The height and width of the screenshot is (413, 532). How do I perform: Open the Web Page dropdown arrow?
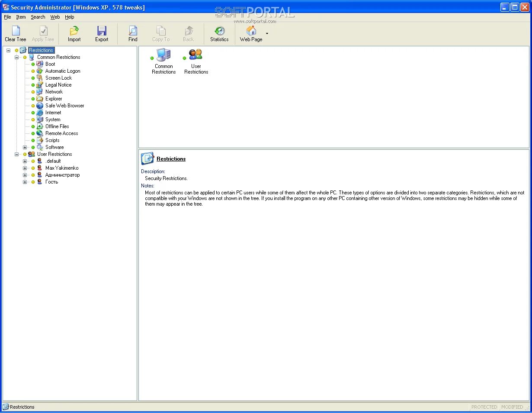(x=267, y=33)
